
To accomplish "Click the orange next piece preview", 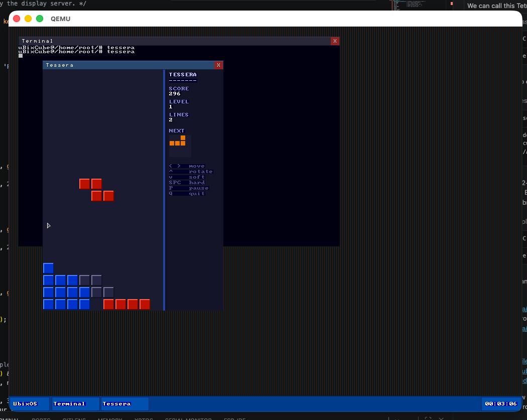I will click(178, 141).
